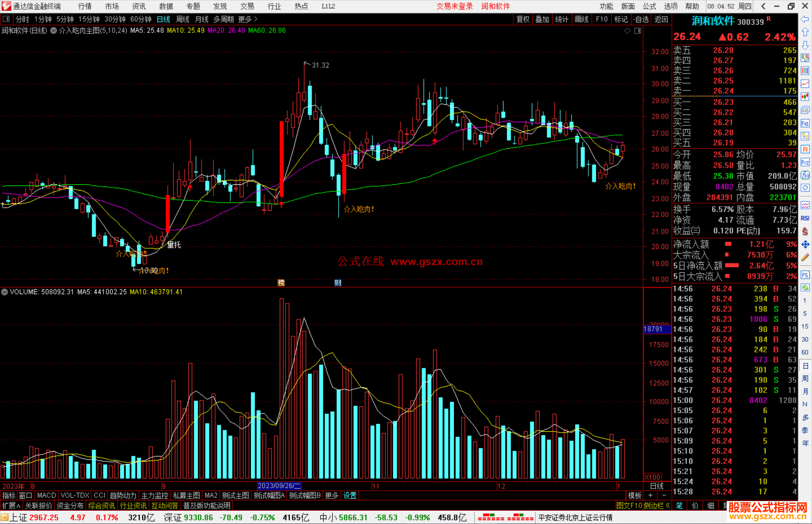812x524 pixels.
Task: Click the stacked windows icon in sidebar
Action: tap(805, 110)
